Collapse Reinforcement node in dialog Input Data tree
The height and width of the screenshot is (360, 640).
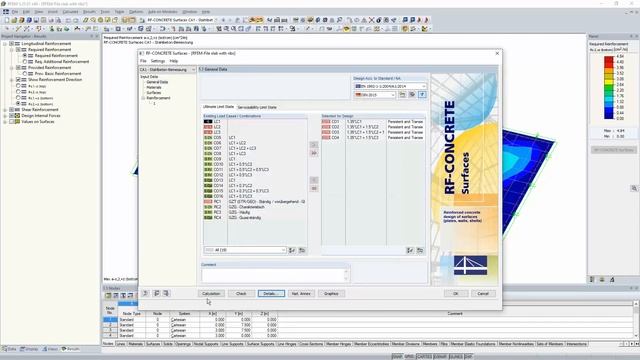coord(143,98)
